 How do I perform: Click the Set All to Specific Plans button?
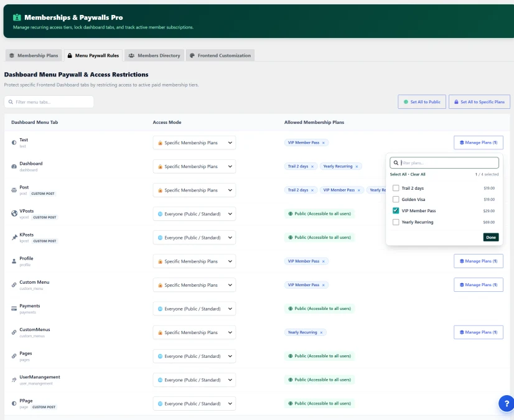coord(479,102)
